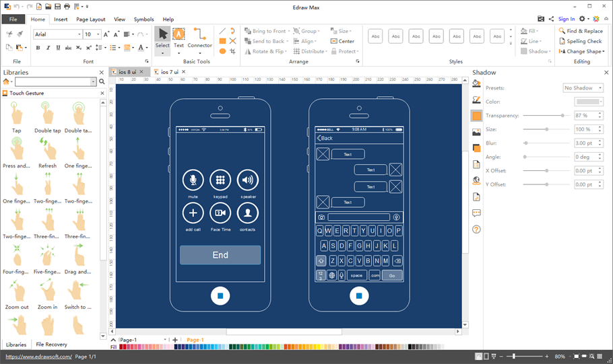Image resolution: width=613 pixels, height=364 pixels.
Task: Open the shadow Color dropdown
Action: 588,102
